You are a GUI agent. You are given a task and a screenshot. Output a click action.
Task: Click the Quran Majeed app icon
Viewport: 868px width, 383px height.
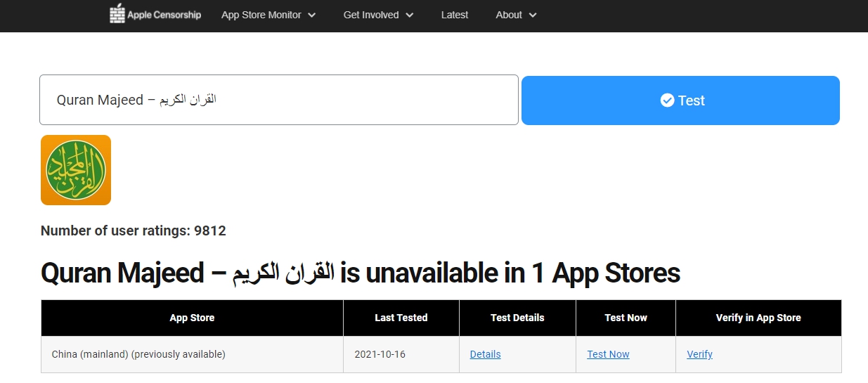point(76,170)
